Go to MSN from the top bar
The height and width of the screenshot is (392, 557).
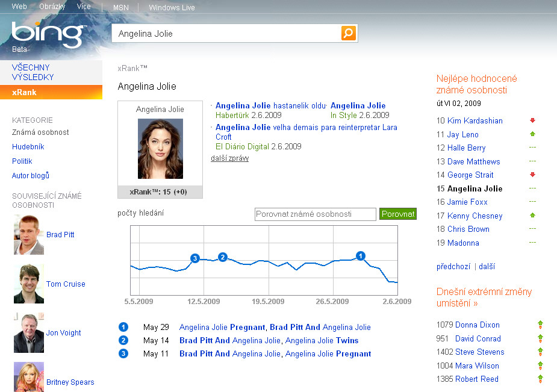pyautogui.click(x=121, y=7)
